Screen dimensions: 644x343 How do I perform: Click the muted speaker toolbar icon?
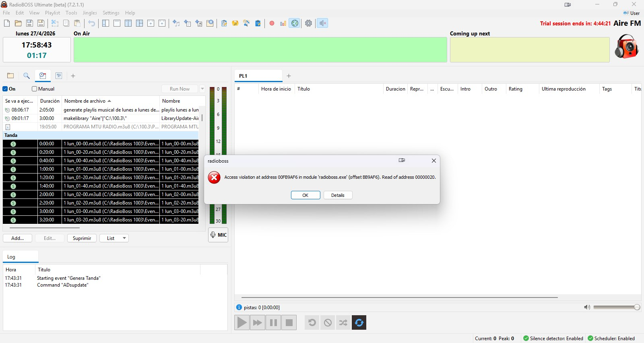[x=322, y=23]
